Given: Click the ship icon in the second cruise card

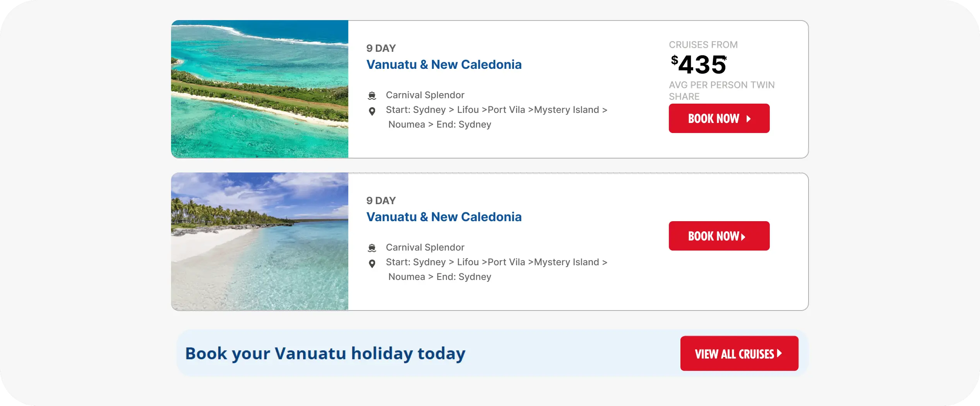Looking at the screenshot, I should coord(372,247).
